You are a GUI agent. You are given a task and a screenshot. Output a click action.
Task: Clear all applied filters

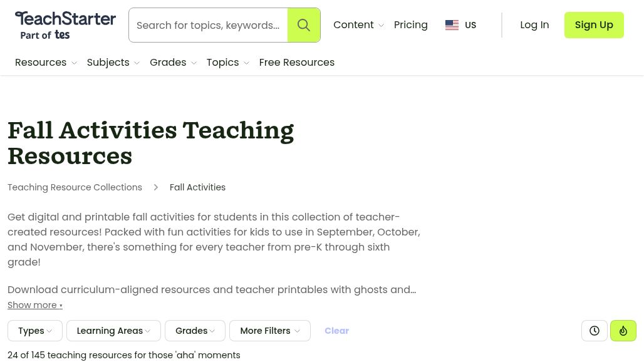pyautogui.click(x=336, y=331)
